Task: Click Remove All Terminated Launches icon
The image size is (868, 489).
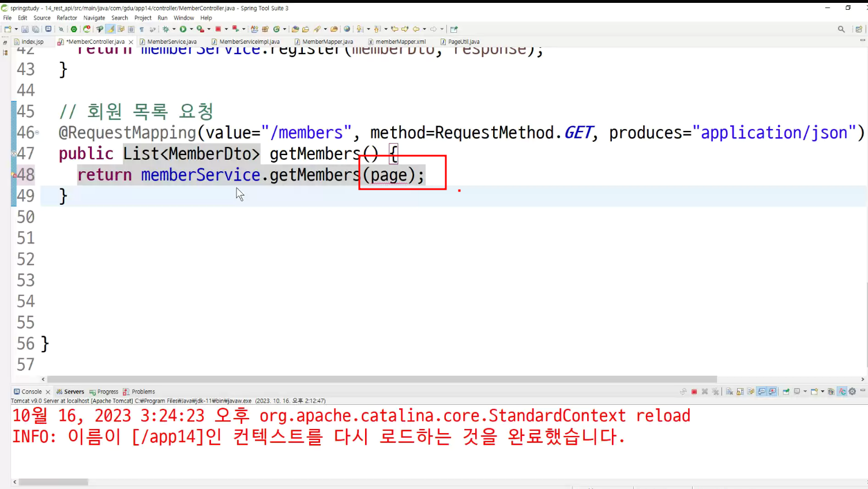Action: pyautogui.click(x=716, y=392)
